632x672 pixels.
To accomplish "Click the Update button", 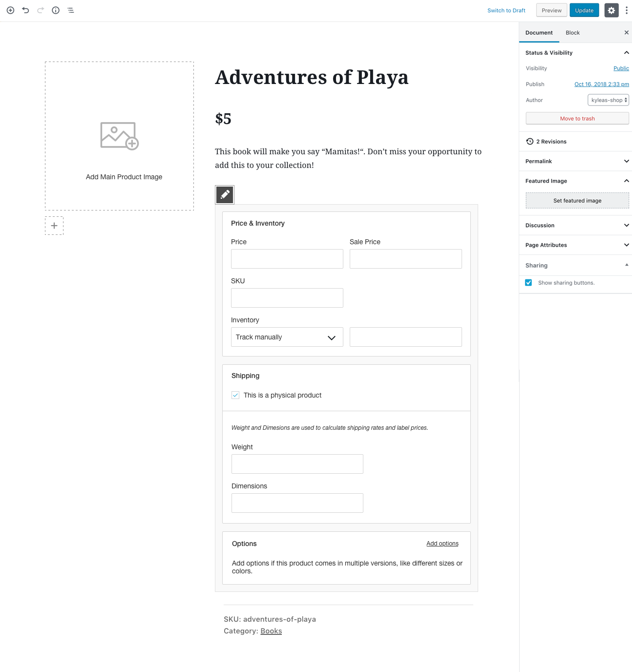I will coord(584,10).
